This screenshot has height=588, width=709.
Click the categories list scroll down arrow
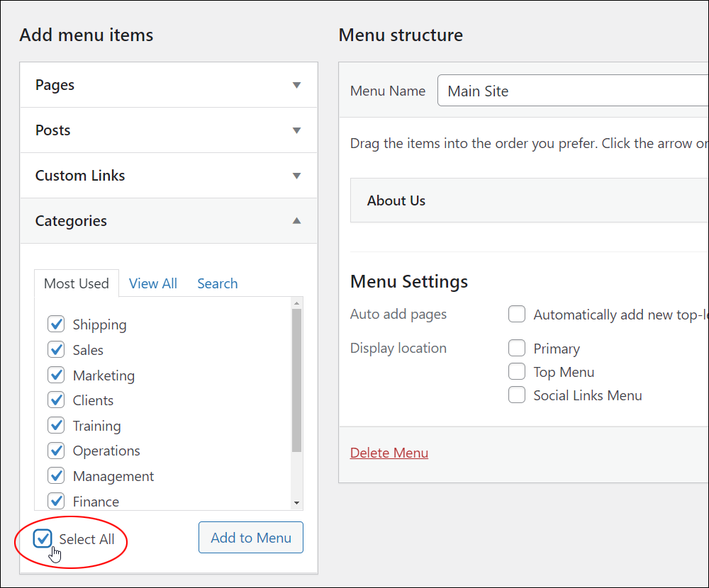[x=296, y=503]
